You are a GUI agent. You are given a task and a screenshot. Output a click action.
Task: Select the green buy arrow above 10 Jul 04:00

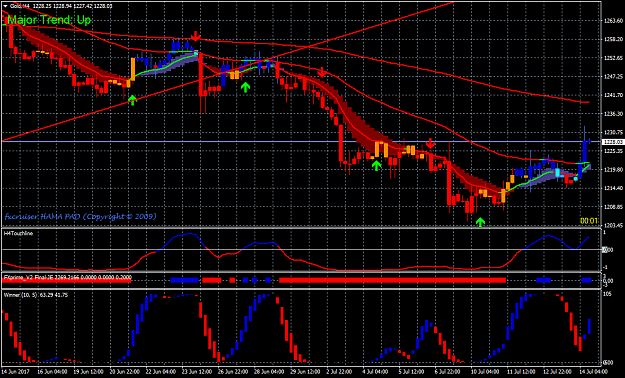click(x=480, y=222)
